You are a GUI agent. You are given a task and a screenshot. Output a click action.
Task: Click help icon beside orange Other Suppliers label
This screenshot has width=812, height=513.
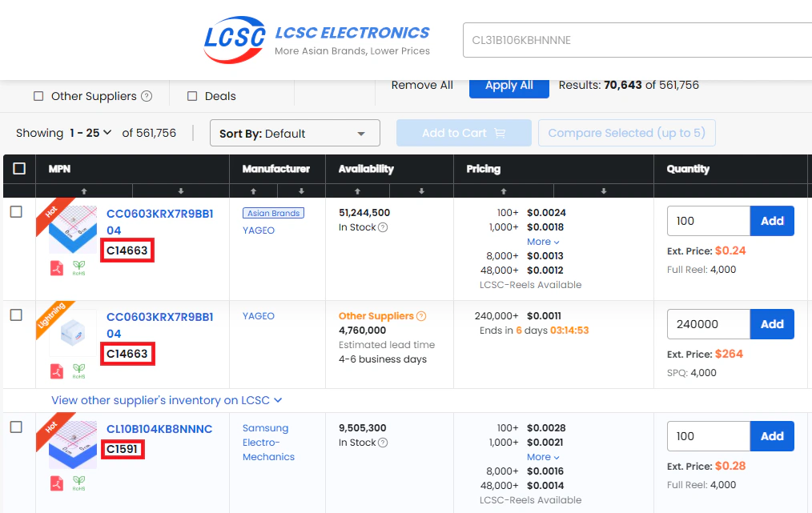[421, 316]
